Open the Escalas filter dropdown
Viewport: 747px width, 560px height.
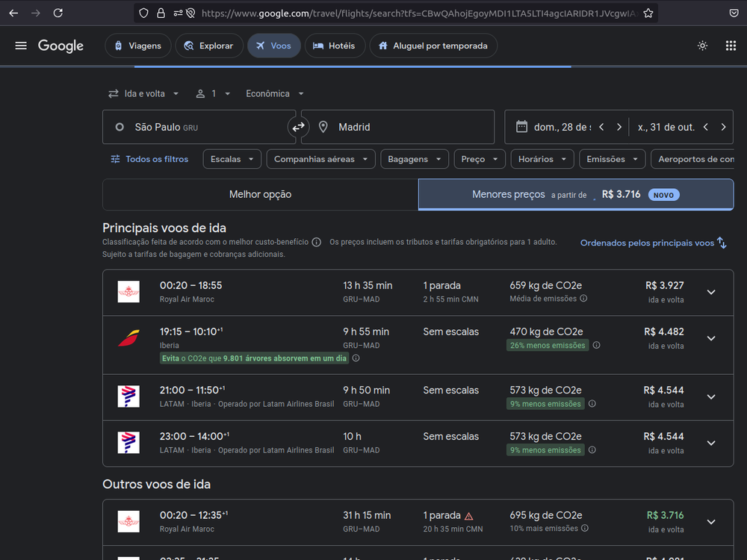[x=232, y=159]
